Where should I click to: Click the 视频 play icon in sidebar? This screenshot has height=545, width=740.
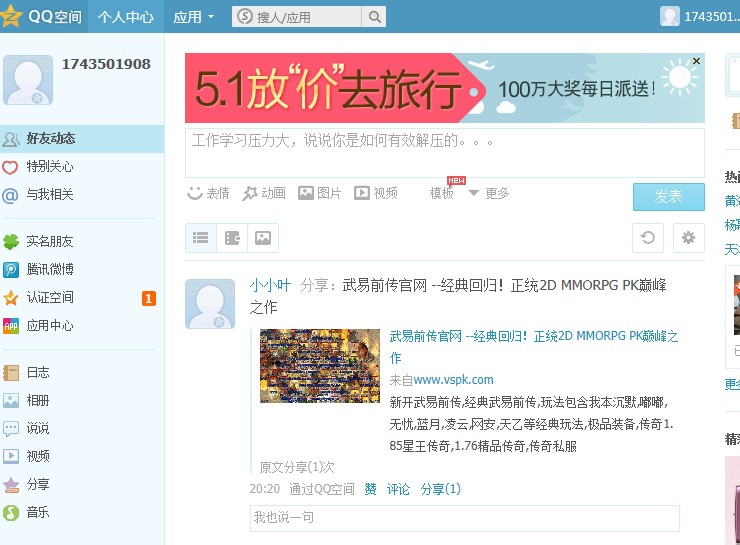coord(10,456)
